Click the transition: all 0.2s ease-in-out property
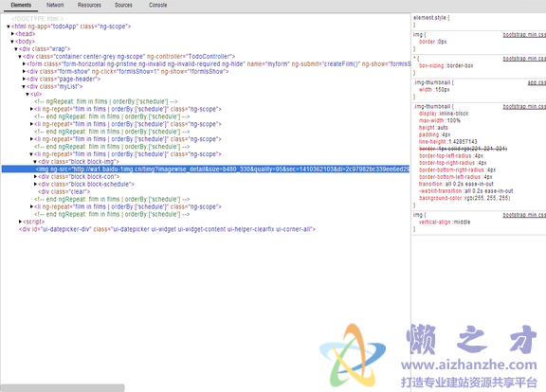Screen dimensions: 546x392 (456, 184)
